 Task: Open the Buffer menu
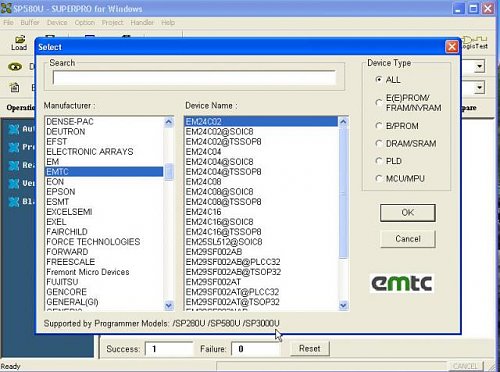[x=30, y=23]
